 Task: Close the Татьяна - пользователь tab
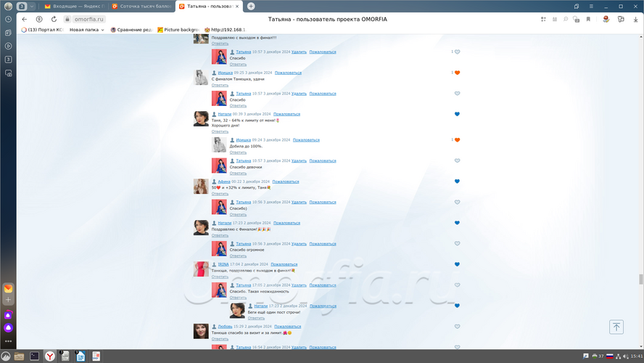[237, 6]
